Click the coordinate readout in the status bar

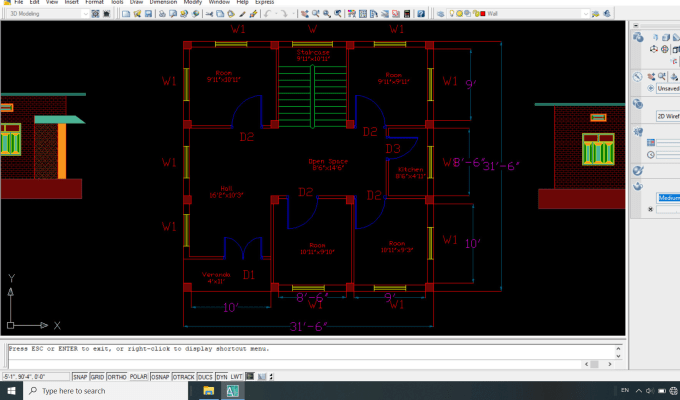click(x=36, y=377)
